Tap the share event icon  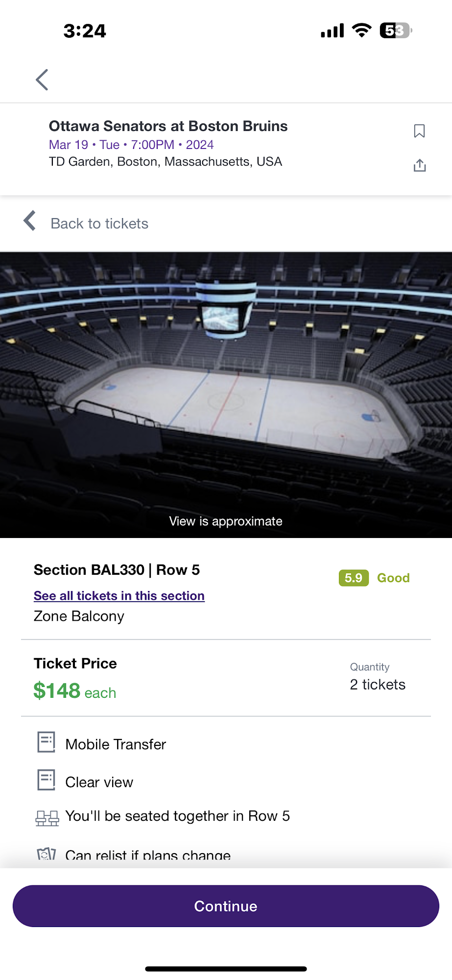(420, 166)
